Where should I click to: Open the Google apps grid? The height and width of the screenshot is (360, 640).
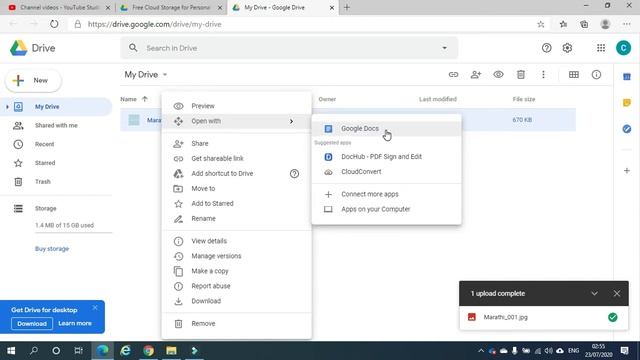coord(600,48)
